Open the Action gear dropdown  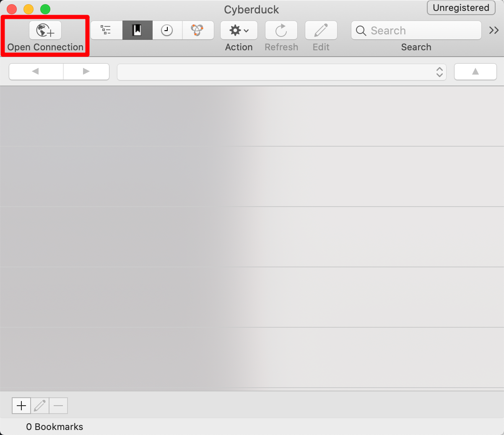tap(239, 30)
